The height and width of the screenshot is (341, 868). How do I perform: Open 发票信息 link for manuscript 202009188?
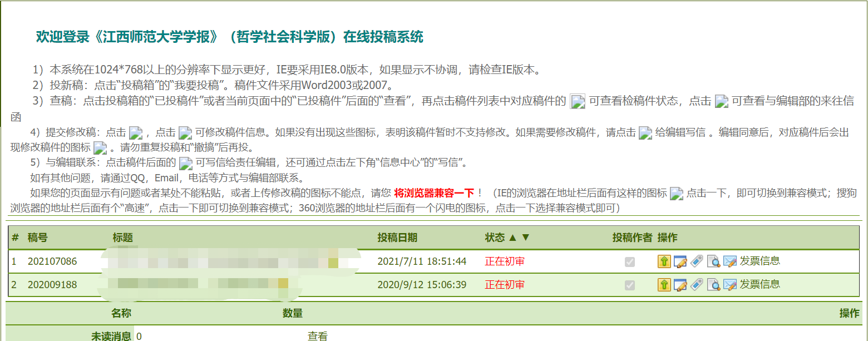click(x=759, y=284)
